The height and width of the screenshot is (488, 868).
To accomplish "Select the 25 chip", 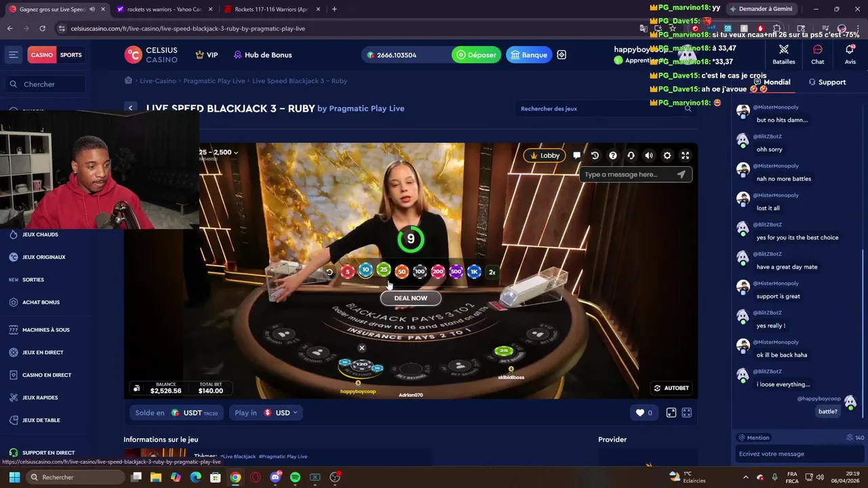I will (x=384, y=270).
